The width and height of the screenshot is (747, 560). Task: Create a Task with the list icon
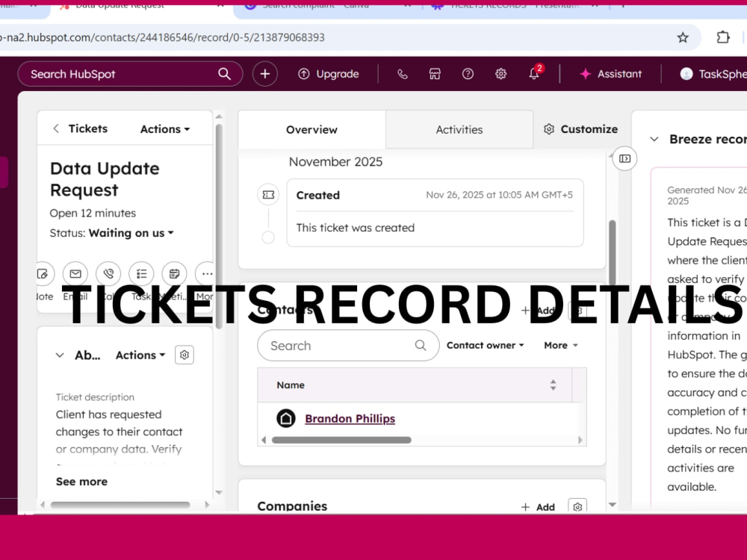click(141, 274)
